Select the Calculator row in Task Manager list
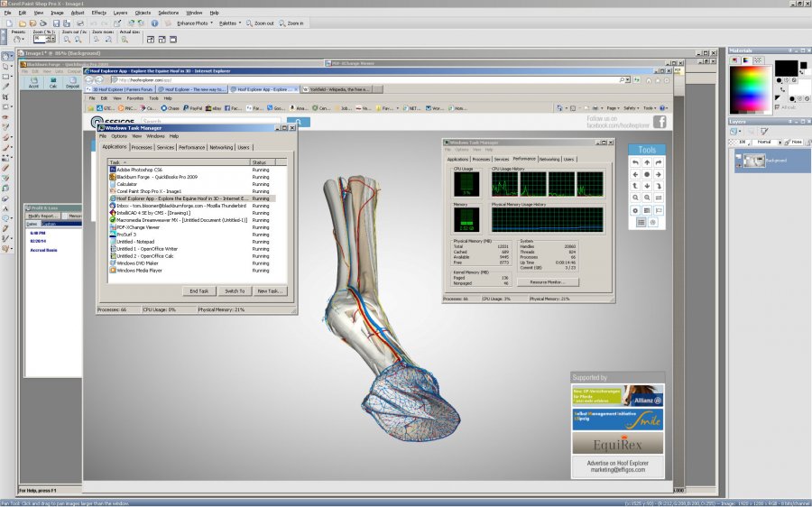Viewport: 812px width, 507px height. coord(191,184)
